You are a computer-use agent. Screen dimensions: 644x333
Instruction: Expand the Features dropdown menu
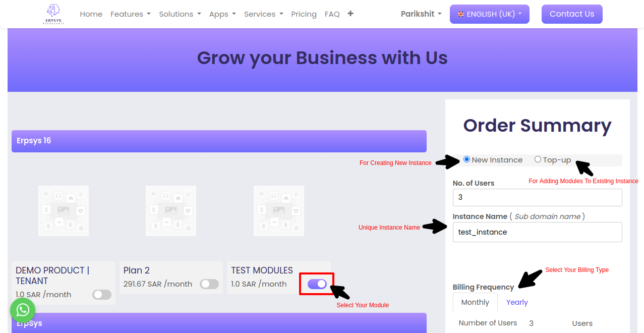pyautogui.click(x=130, y=14)
